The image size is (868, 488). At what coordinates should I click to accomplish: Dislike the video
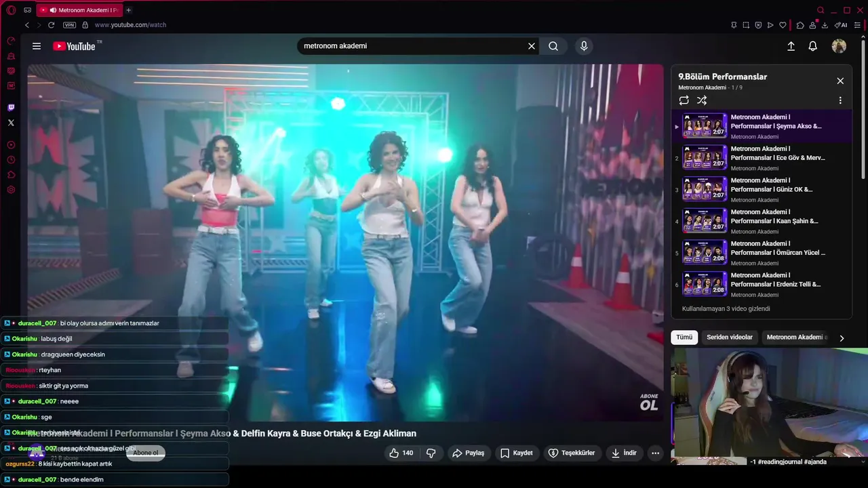431,453
